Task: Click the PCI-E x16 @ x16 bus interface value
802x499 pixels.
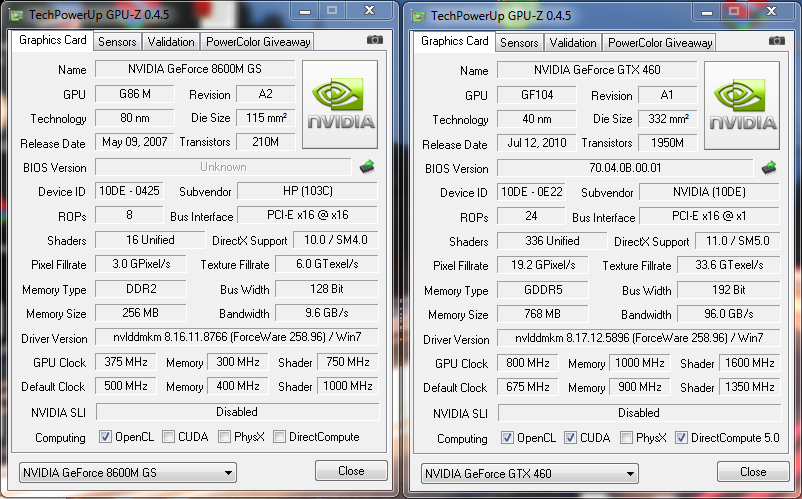Action: [307, 215]
